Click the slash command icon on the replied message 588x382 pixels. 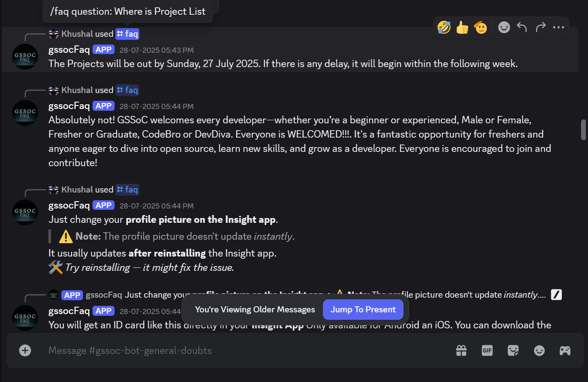[x=556, y=295]
